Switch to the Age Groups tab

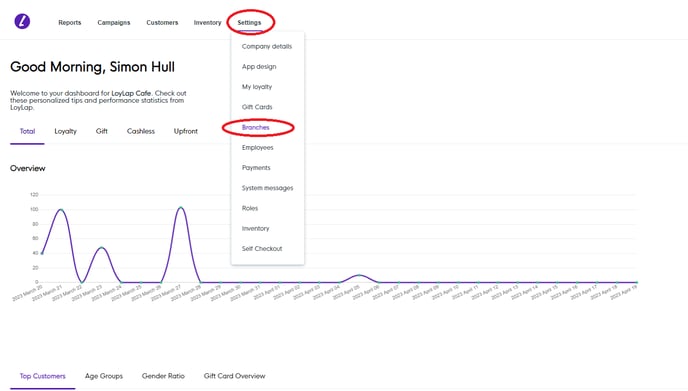104,376
